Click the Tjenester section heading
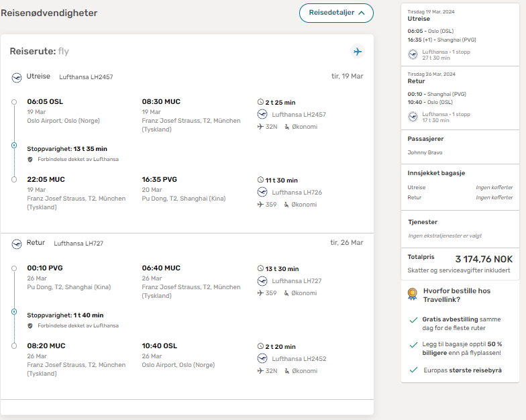Viewport: 526px width, 420px height. (423, 222)
